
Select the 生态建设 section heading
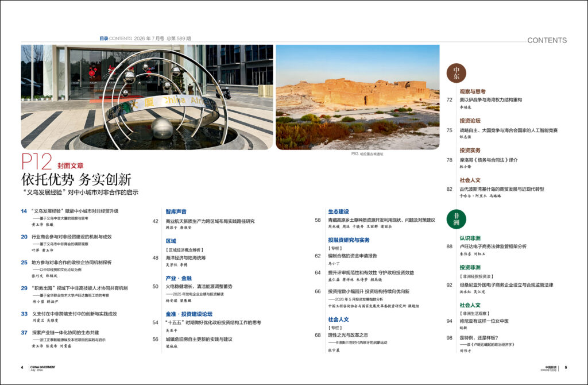click(x=338, y=211)
